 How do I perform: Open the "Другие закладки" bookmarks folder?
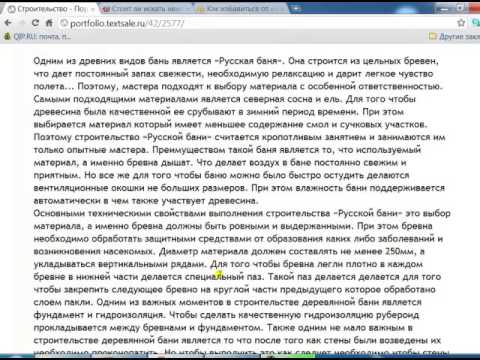pyautogui.click(x=454, y=36)
